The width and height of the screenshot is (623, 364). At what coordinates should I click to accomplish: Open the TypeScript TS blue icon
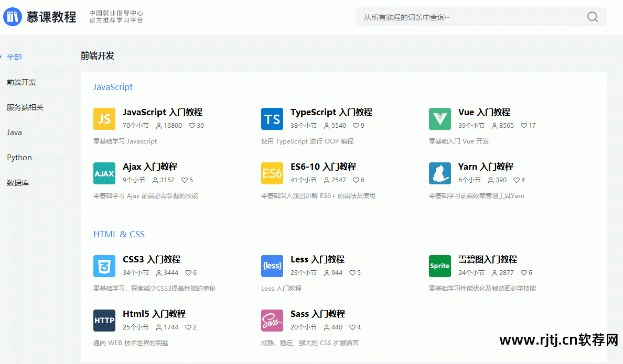(272, 119)
